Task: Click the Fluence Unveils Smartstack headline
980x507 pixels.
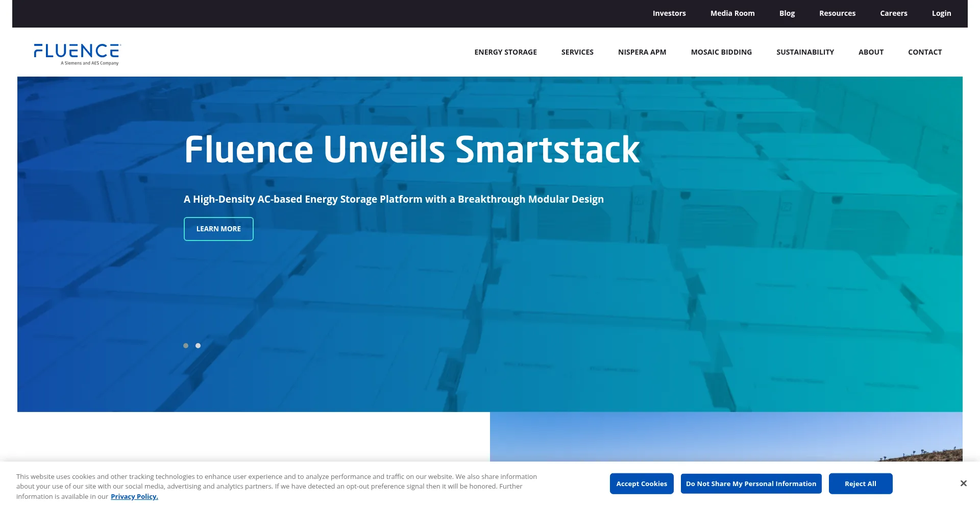Action: click(x=412, y=150)
